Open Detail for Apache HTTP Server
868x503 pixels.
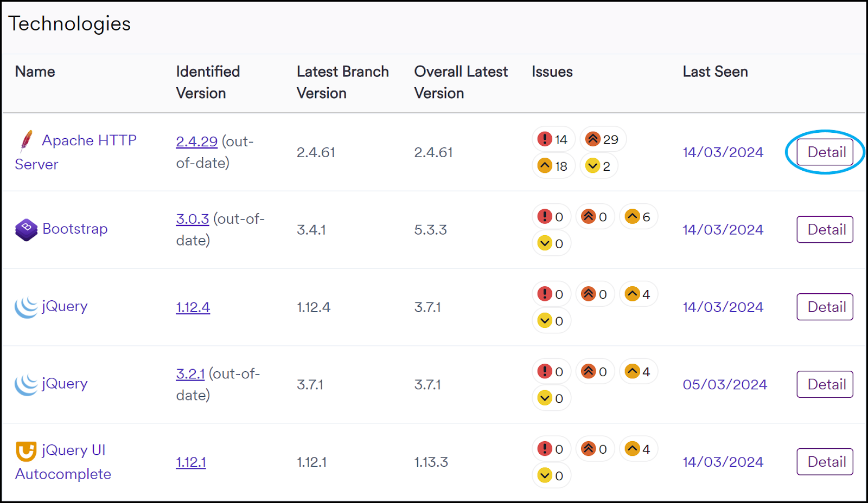pyautogui.click(x=825, y=152)
